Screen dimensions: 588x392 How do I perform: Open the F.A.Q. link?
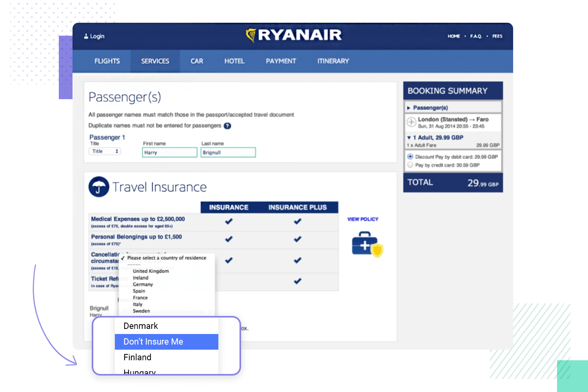[x=476, y=36]
